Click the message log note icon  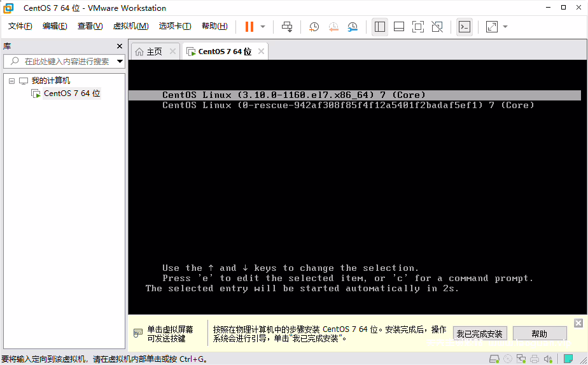pos(568,359)
